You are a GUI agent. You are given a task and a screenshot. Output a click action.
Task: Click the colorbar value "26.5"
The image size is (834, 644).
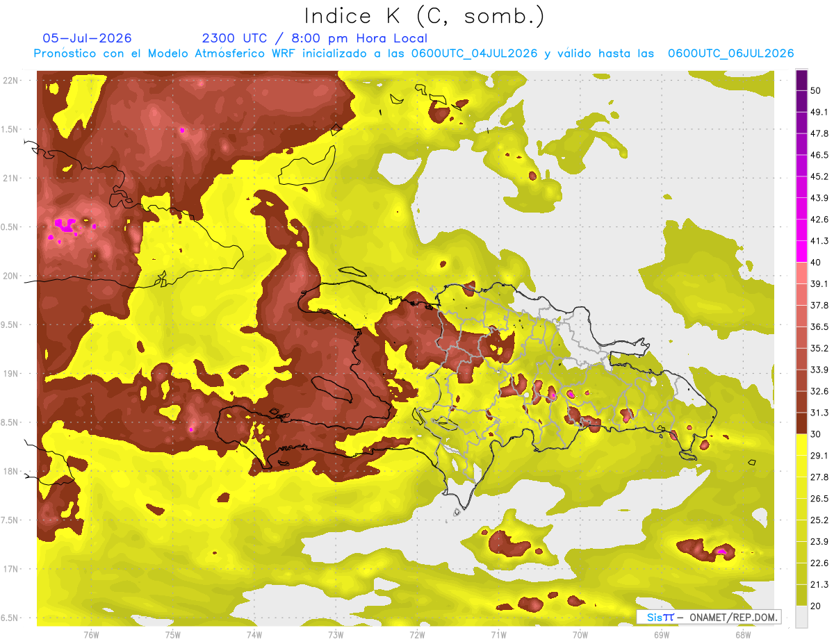click(820, 498)
